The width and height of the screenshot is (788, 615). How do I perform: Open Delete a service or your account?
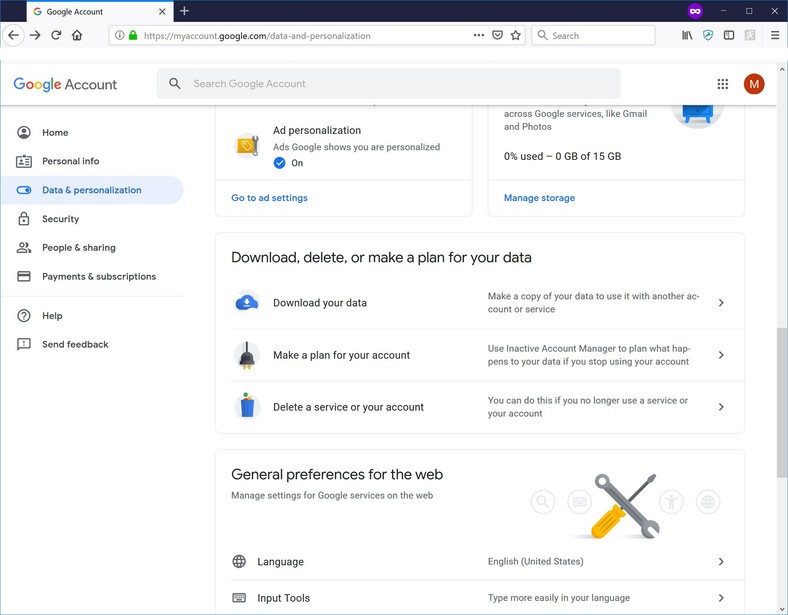coord(479,407)
